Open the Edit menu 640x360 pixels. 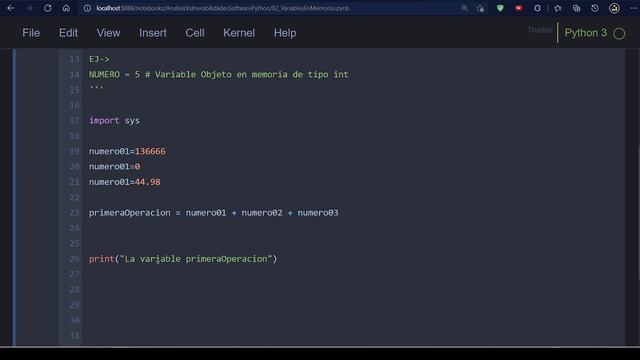point(68,33)
